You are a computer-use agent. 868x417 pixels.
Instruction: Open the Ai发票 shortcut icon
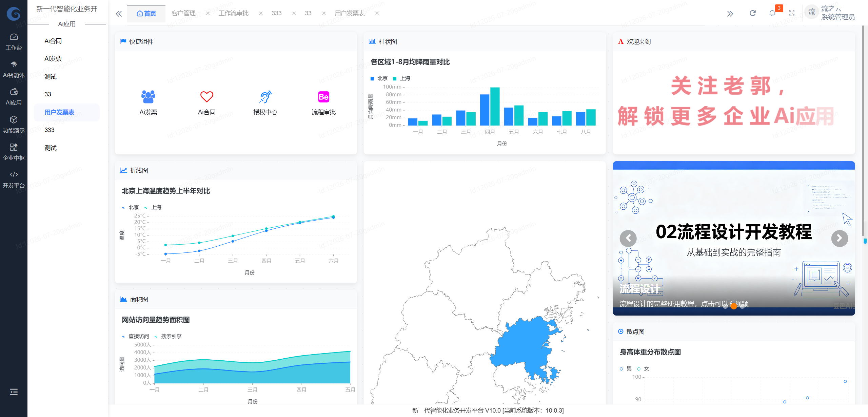pos(148,97)
